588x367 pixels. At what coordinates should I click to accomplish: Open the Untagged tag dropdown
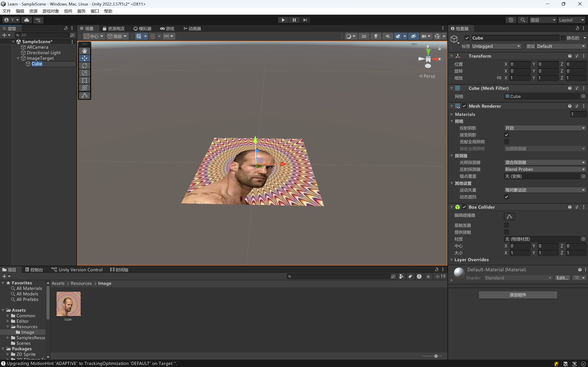point(496,46)
